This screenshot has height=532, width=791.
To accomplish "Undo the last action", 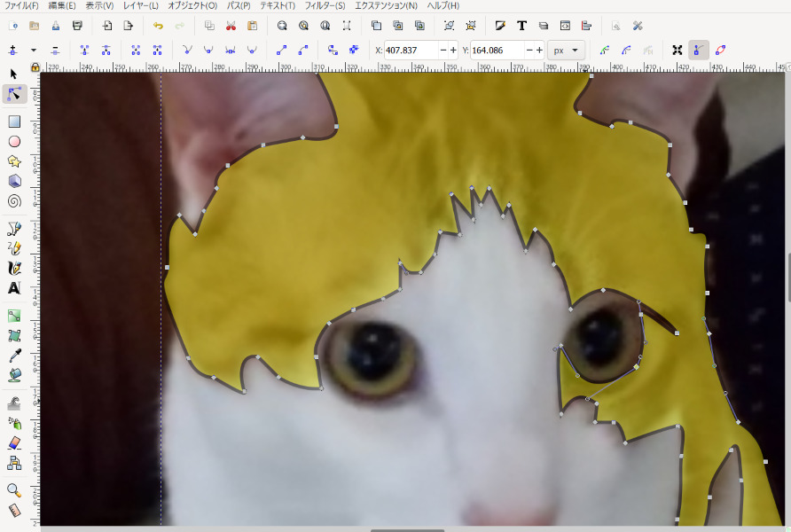I will click(158, 26).
